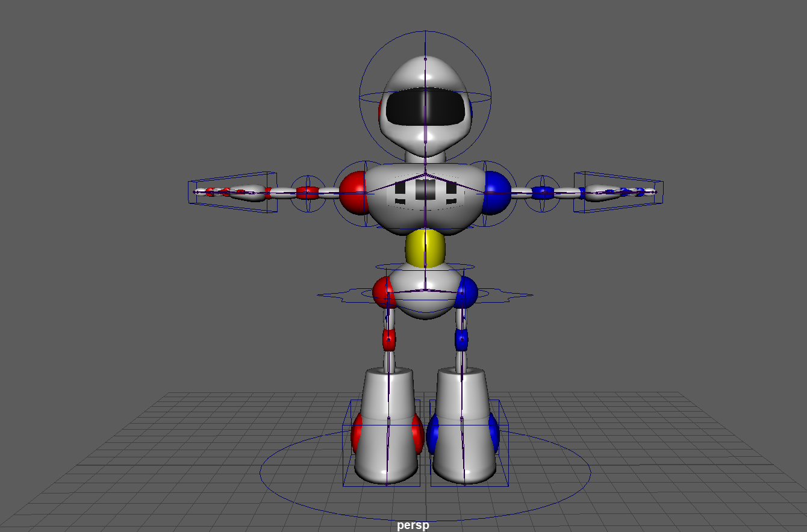Image resolution: width=807 pixels, height=532 pixels.
Task: Select the large blue shoulder sphere
Action: coord(497,193)
